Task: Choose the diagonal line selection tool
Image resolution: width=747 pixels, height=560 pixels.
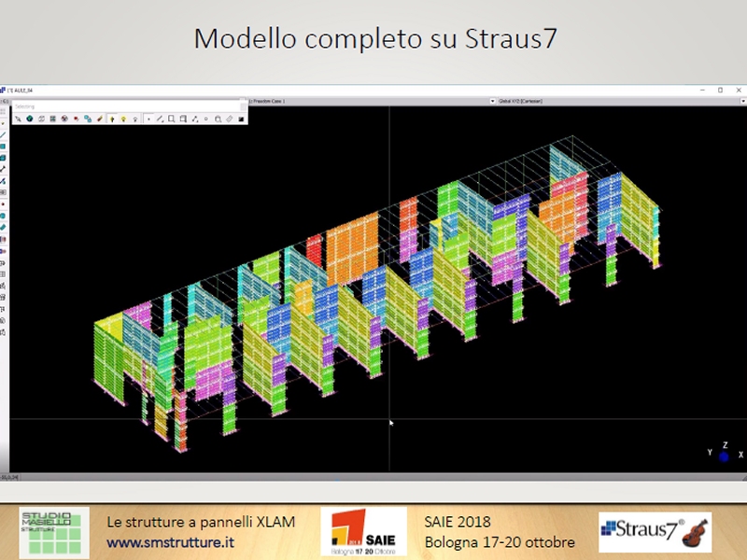Action: click(x=161, y=119)
